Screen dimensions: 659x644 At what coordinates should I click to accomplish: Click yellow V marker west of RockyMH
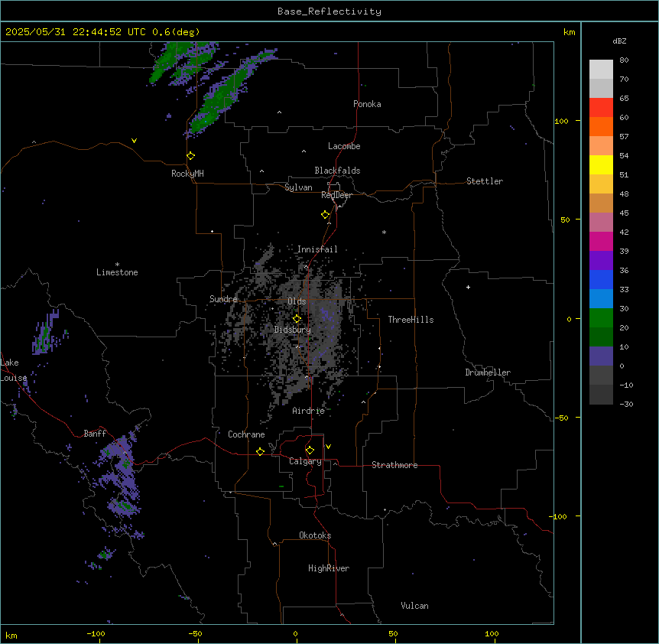134,141
